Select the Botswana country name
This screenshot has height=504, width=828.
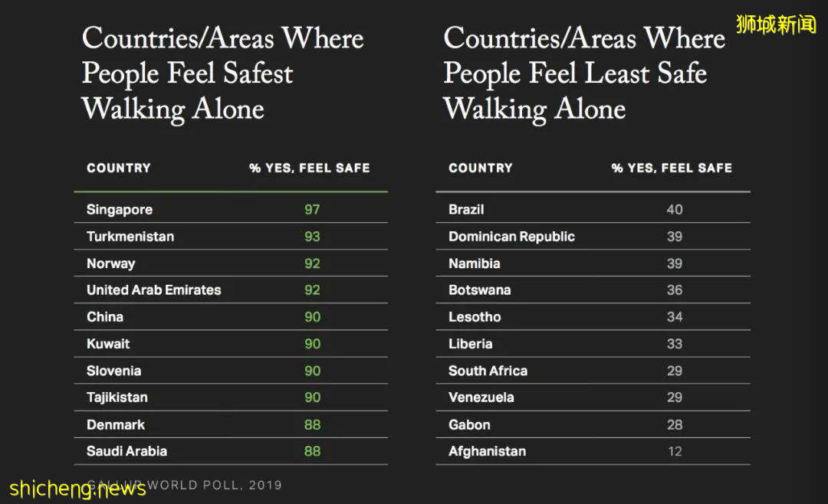[x=479, y=290]
